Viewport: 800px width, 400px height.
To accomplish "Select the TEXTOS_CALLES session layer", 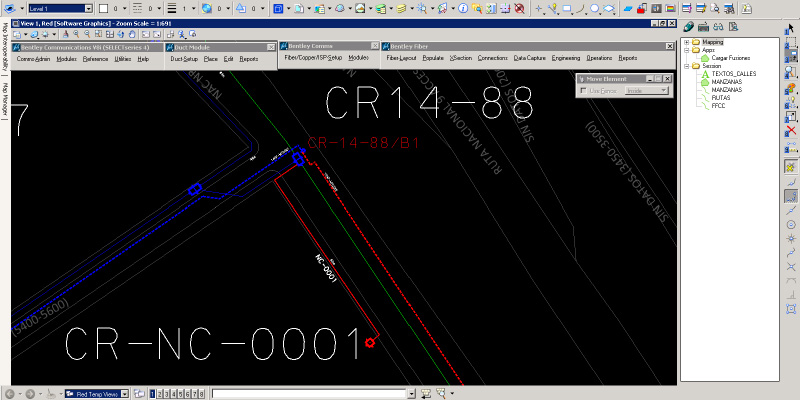I will pyautogui.click(x=733, y=74).
